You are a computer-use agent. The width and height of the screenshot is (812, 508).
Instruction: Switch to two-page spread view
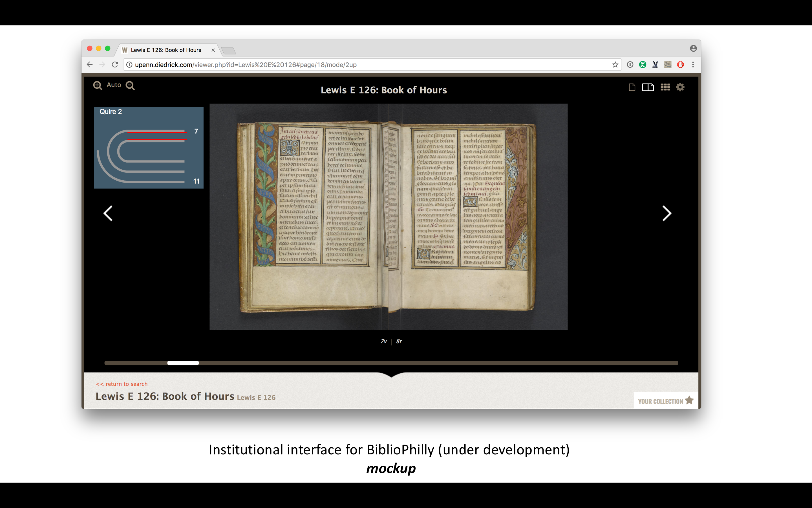tap(648, 87)
